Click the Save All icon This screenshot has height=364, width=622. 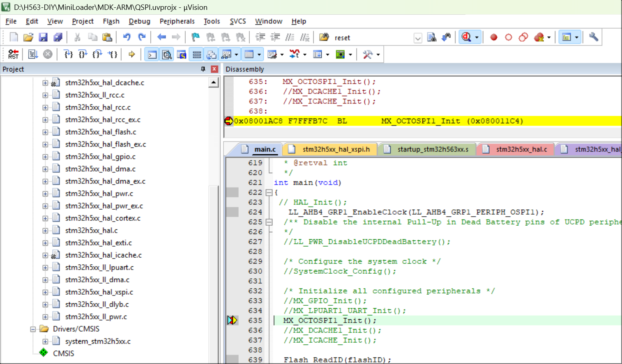[x=58, y=37]
